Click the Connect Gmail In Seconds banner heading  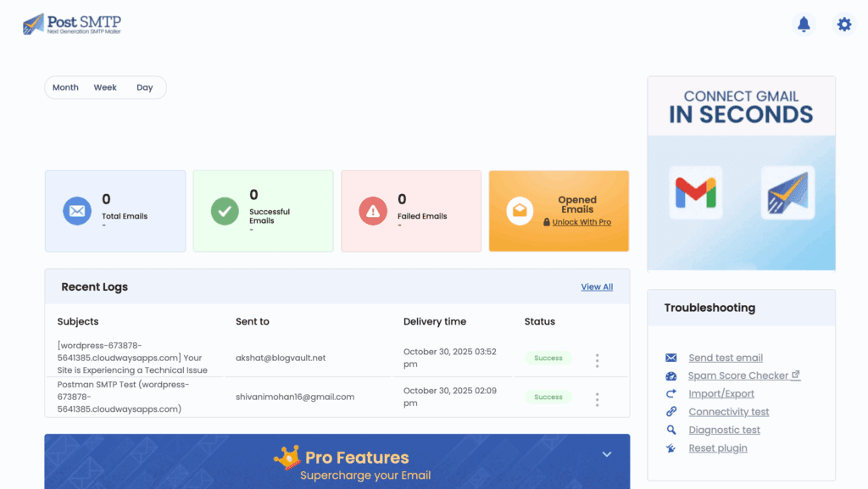pos(741,108)
